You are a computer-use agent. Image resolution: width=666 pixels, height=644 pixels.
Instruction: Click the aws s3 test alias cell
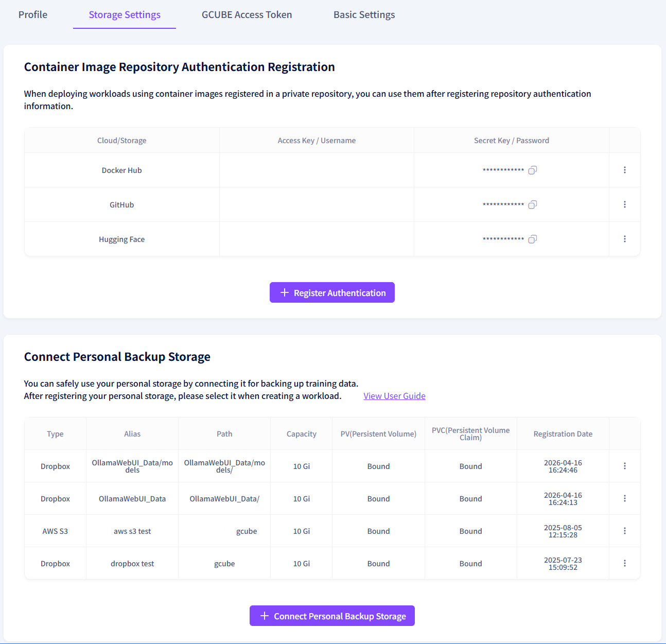(x=132, y=531)
